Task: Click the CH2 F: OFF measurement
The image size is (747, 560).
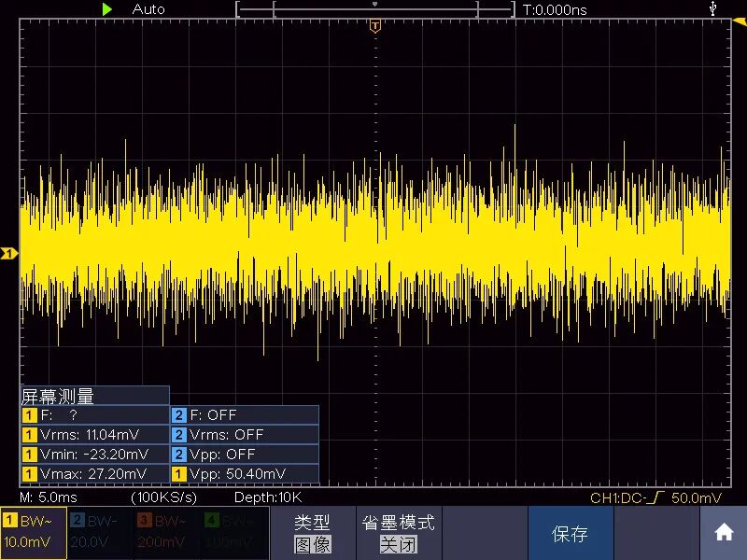Action: [x=245, y=414]
